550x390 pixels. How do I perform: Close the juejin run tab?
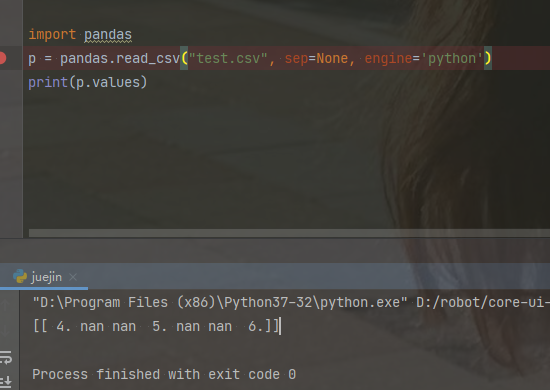[73, 277]
